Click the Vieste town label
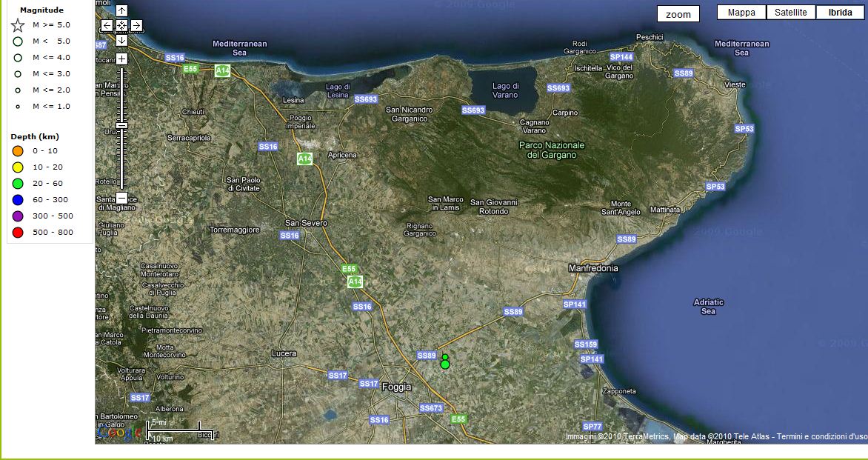868x460 pixels. pyautogui.click(x=735, y=84)
